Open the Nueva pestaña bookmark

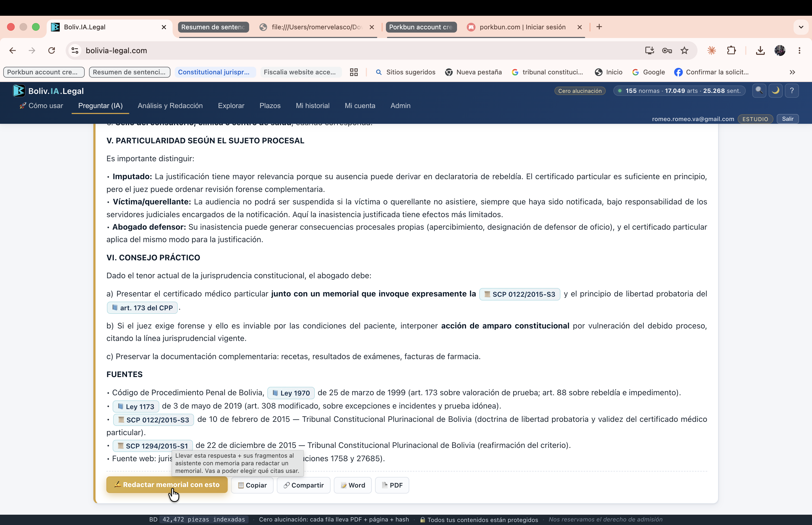click(x=474, y=72)
